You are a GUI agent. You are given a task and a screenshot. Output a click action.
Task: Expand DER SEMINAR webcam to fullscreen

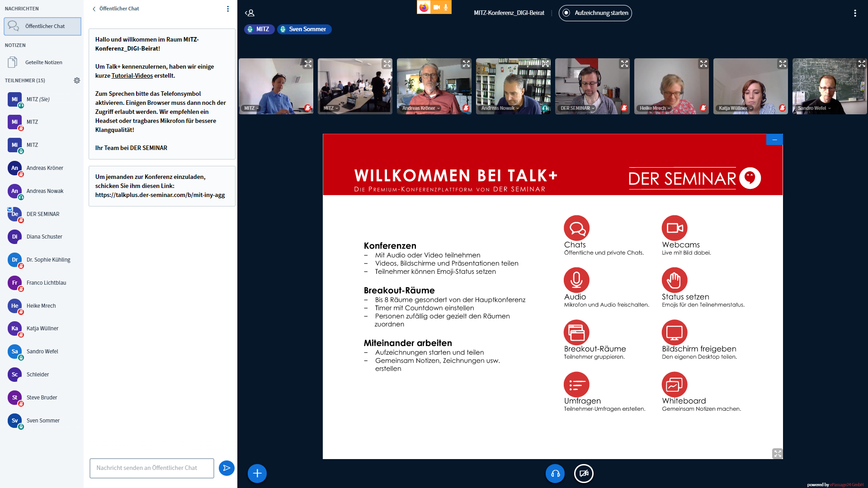point(624,64)
